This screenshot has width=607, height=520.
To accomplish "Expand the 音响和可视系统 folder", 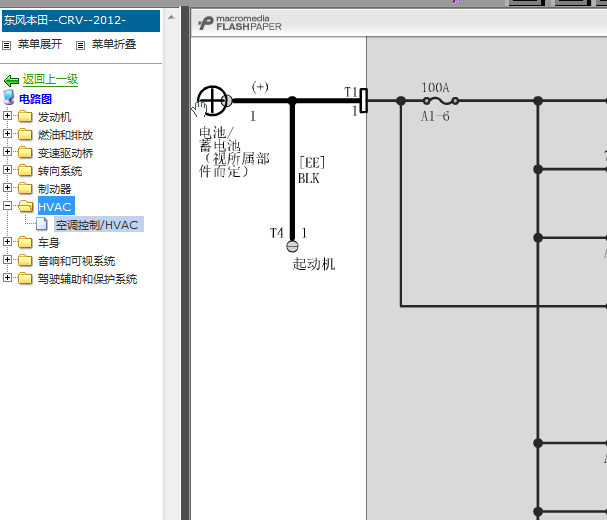I will click(7, 259).
